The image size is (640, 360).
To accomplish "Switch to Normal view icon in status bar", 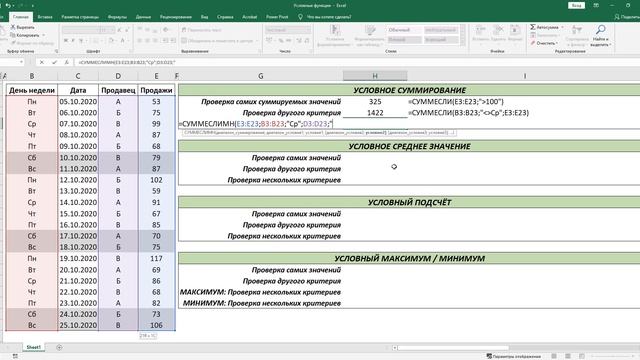I will 554,356.
